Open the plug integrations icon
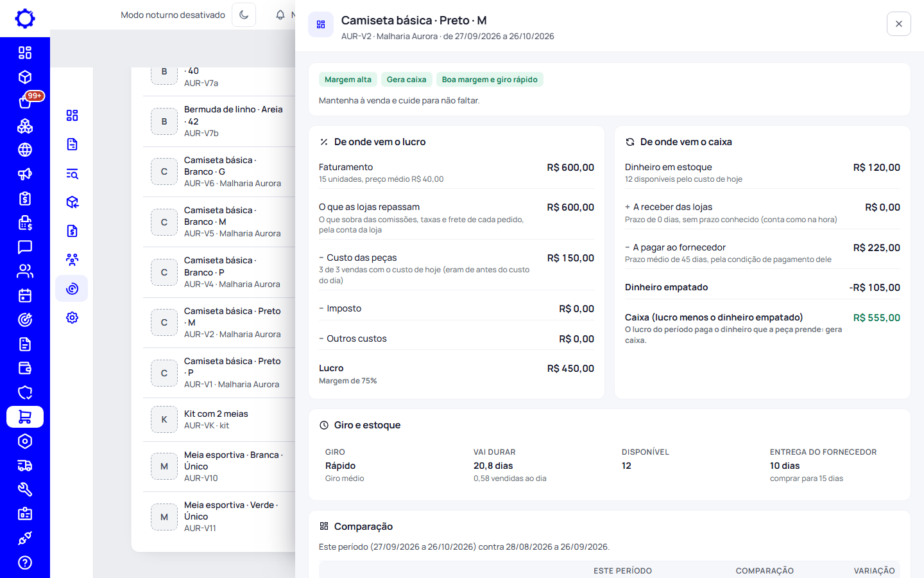 point(25,538)
